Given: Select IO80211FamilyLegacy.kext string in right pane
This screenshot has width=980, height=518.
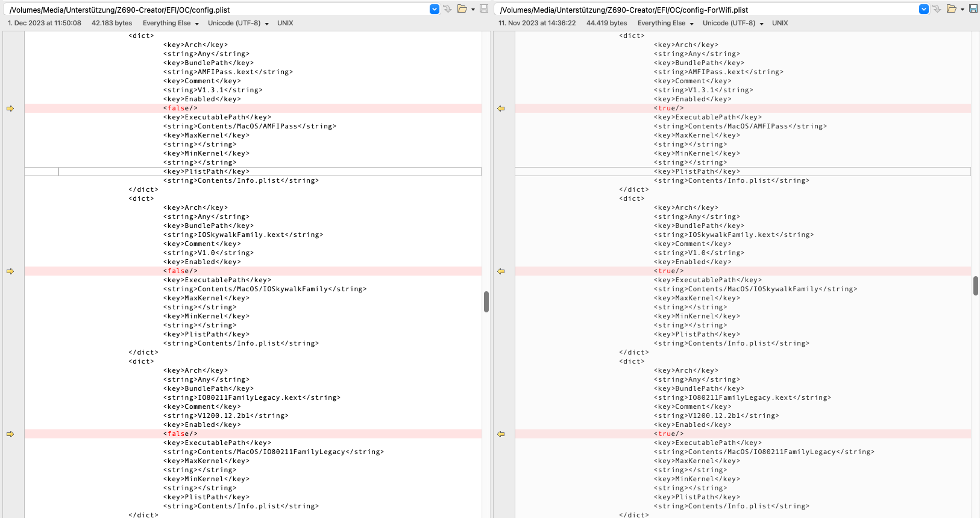Looking at the screenshot, I should (743, 398).
